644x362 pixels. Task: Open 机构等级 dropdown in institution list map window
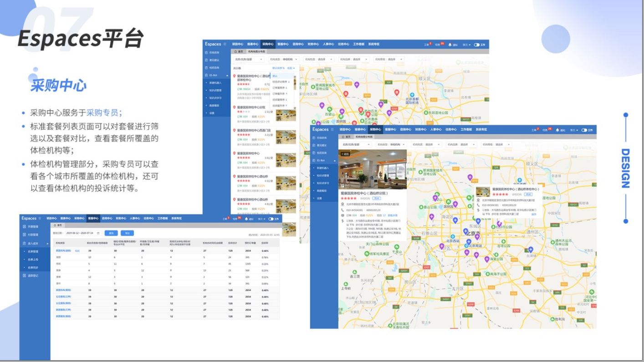tap(389, 59)
